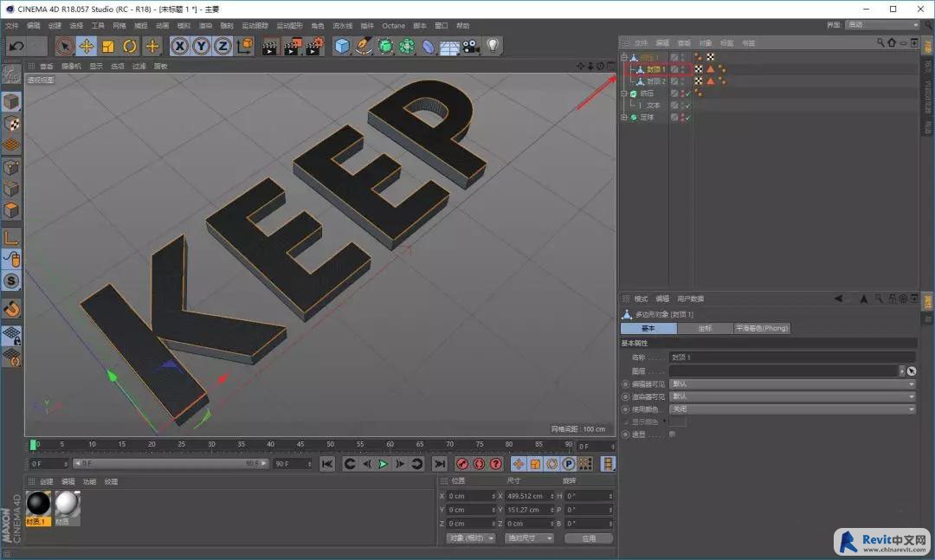Select the black material sphere
Viewport: 935px width, 560px height.
tap(38, 505)
